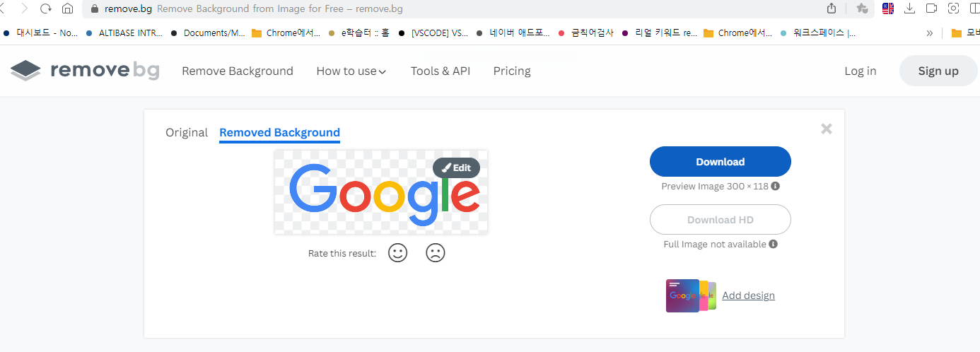Open Tools & API nav item
980x352 pixels.
coord(441,71)
